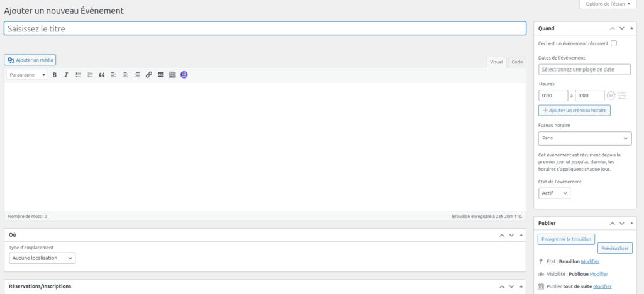This screenshot has height=294, width=644.
Task: Insert a bulleted list
Action: [78, 75]
